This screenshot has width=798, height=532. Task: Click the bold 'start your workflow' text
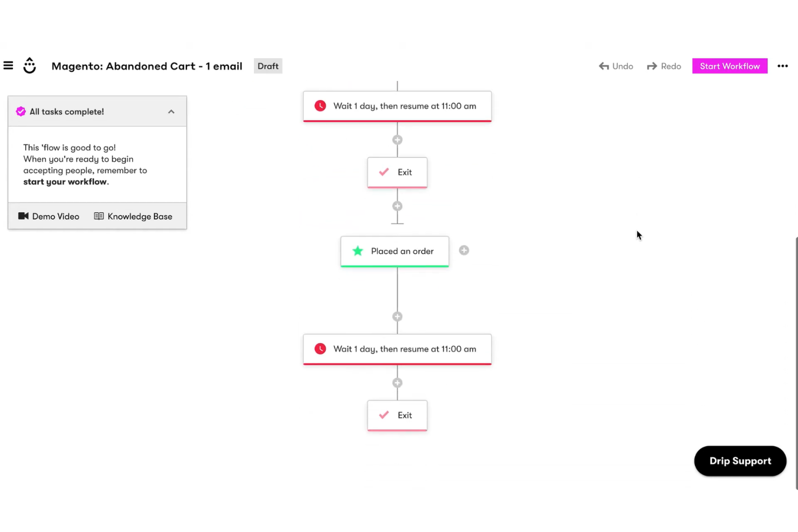click(65, 182)
